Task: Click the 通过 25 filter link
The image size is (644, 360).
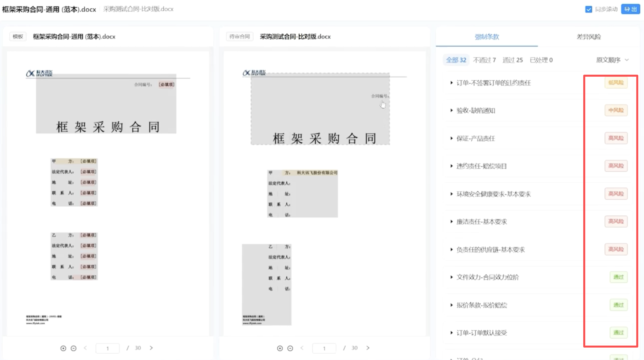Action: point(513,60)
